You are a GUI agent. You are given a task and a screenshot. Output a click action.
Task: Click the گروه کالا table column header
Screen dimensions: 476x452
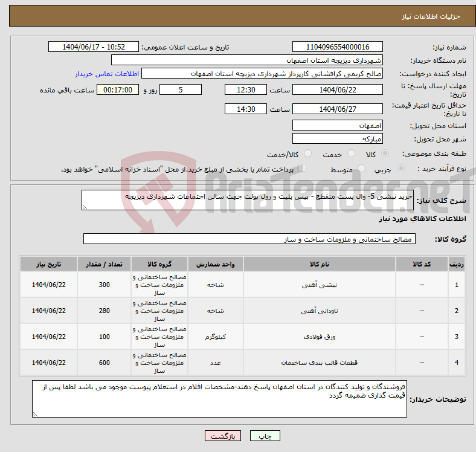pyautogui.click(x=159, y=264)
